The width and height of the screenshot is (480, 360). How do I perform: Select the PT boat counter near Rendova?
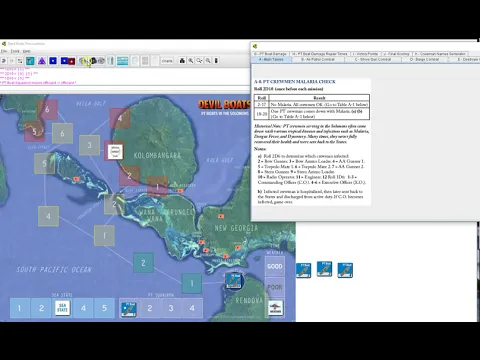[234, 281]
